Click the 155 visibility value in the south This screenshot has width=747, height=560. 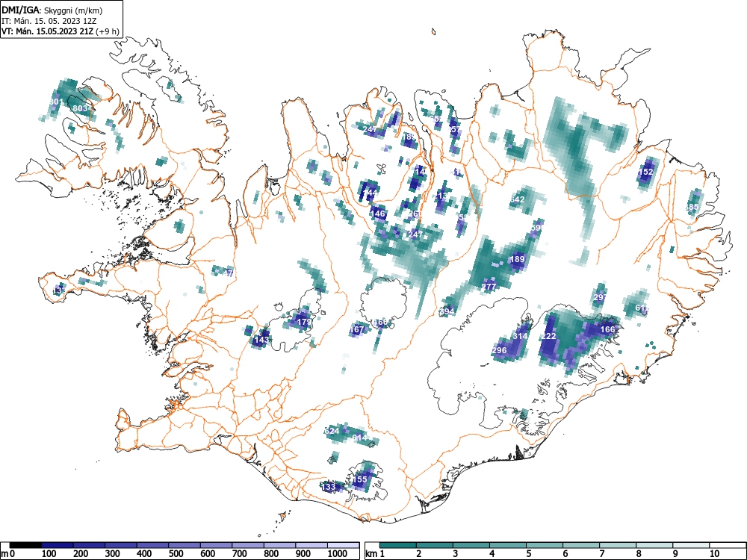pos(360,479)
